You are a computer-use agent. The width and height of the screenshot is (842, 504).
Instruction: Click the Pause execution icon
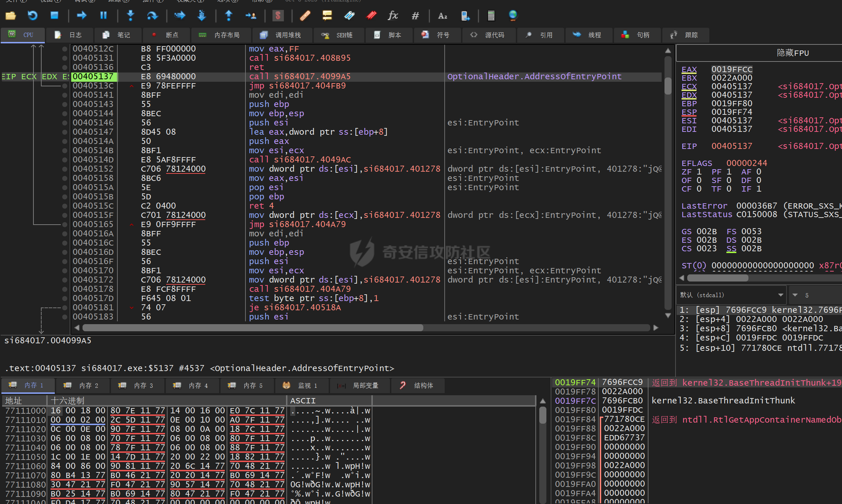pos(104,16)
